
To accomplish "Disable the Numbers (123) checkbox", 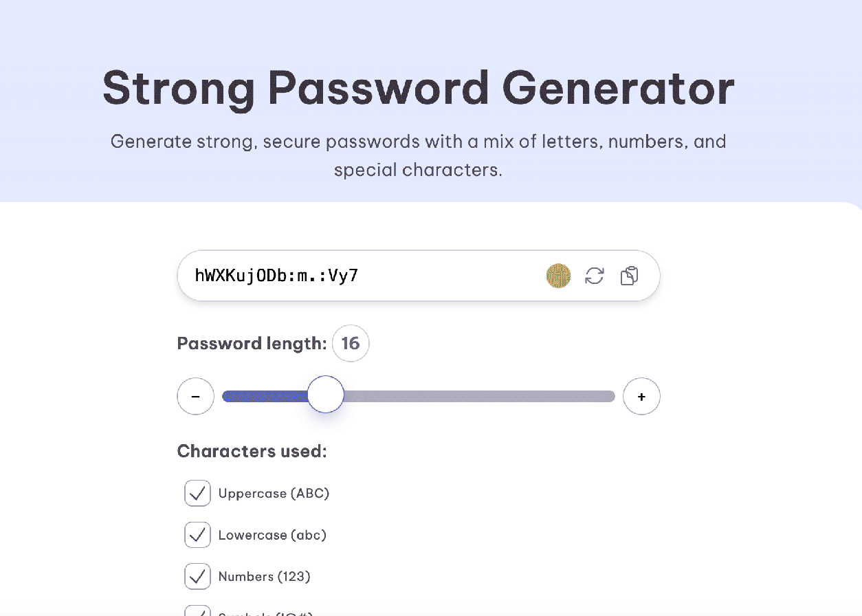I will [197, 576].
